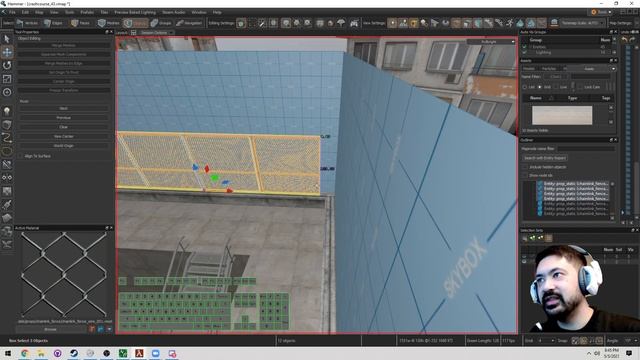Screen dimensions: 640x360
Task: Enable Include hidden objects checkbox
Action: (525, 167)
